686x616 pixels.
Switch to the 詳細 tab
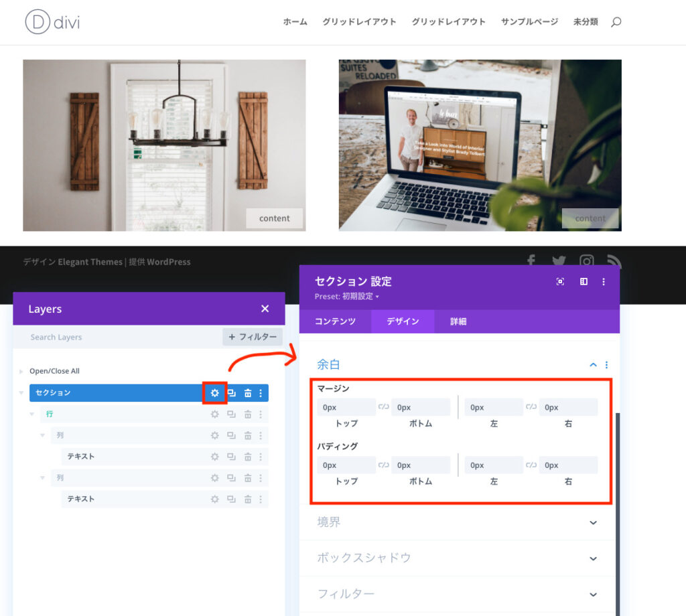(458, 321)
